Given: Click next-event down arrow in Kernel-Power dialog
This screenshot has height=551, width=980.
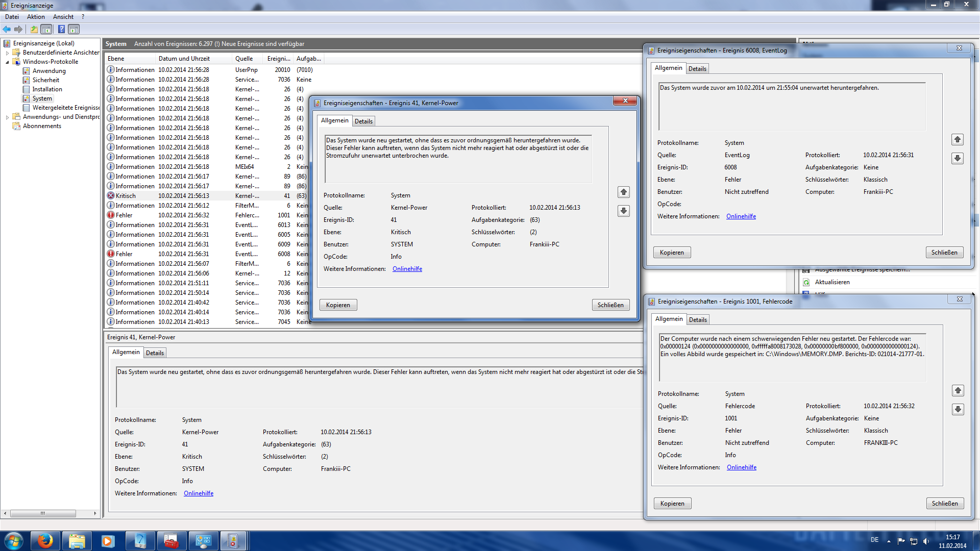Looking at the screenshot, I should point(623,211).
